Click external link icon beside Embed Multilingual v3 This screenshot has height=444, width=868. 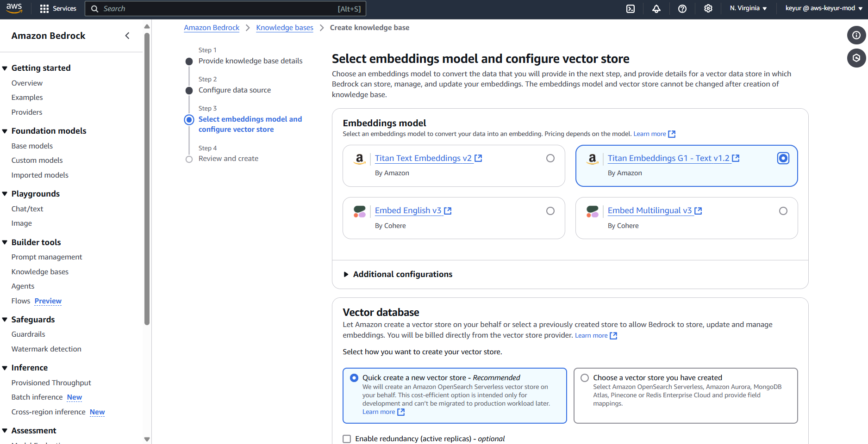coord(698,211)
